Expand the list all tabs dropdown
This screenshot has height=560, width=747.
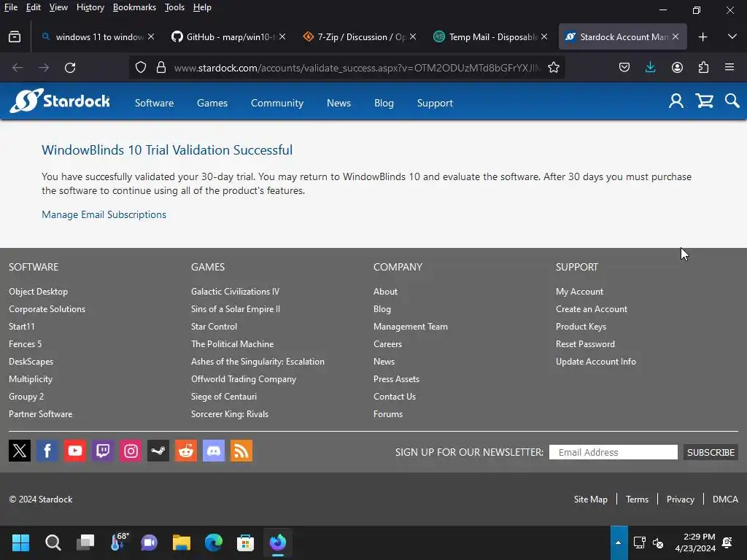click(732, 36)
